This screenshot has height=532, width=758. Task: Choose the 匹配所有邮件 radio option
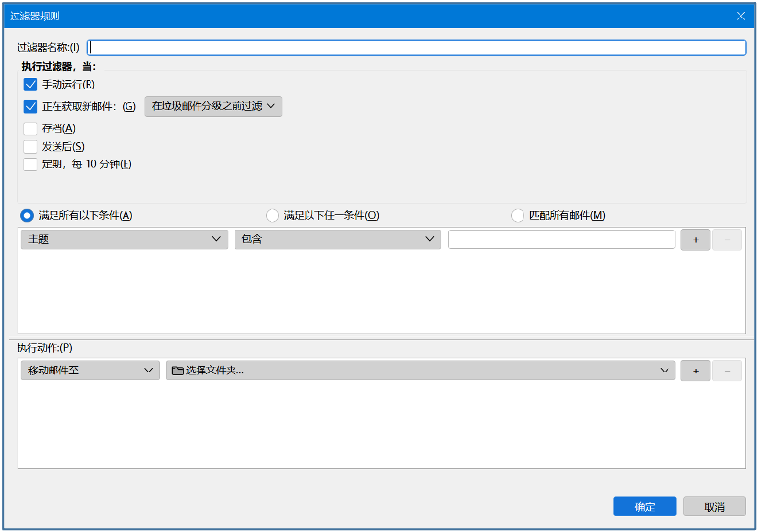click(x=518, y=216)
